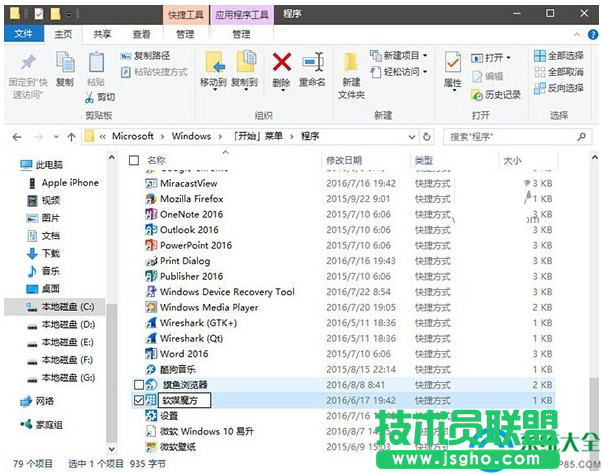Click the Copy icon in ribbon

(65, 63)
